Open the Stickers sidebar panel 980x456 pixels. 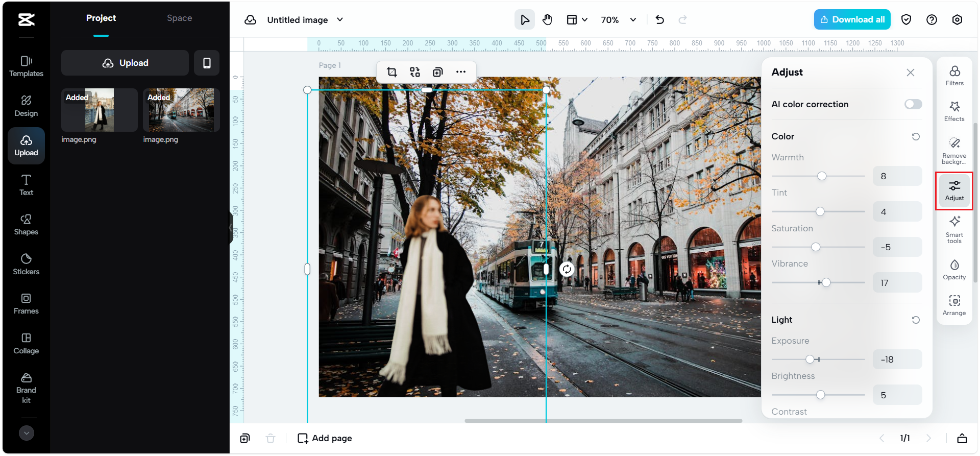point(26,263)
